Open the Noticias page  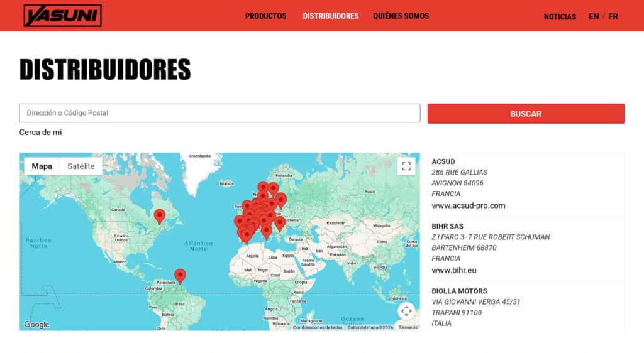point(560,17)
